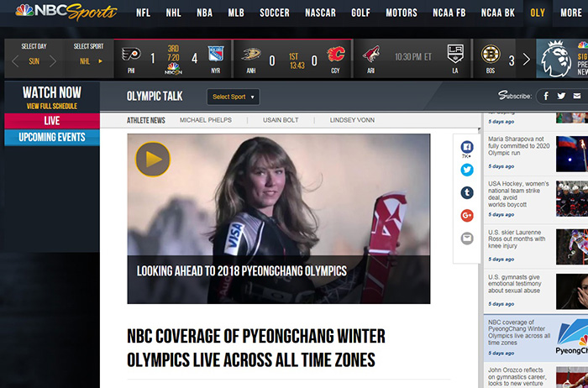The width and height of the screenshot is (588, 388).
Task: Switch to the LIVE tab
Action: tap(52, 121)
